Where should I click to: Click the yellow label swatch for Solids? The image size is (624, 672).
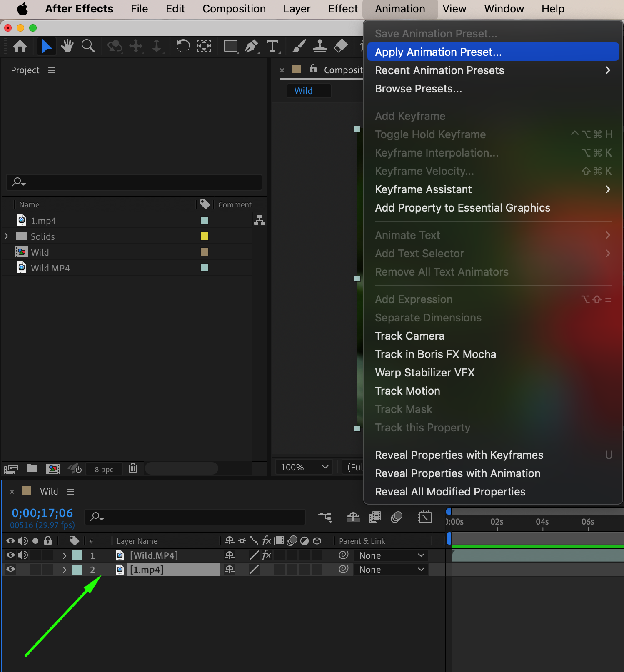(205, 236)
